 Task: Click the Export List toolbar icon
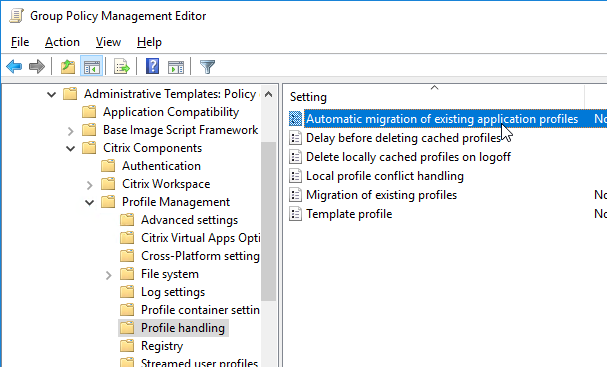click(x=122, y=67)
